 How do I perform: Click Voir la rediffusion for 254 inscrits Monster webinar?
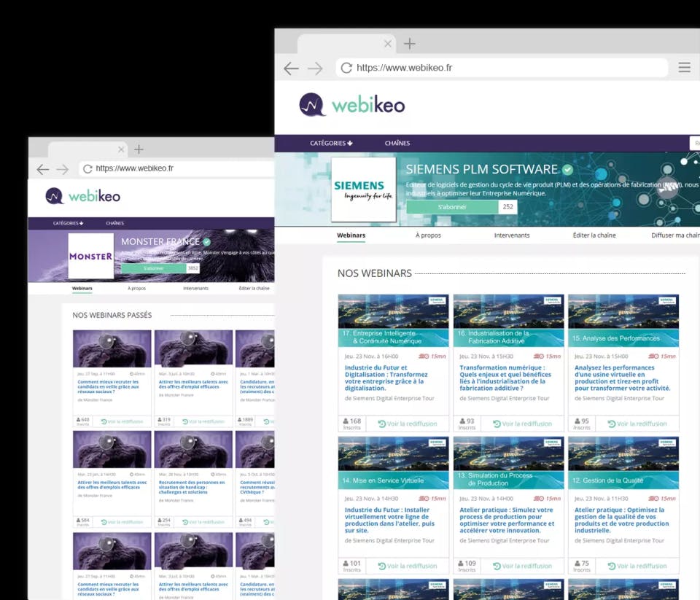pyautogui.click(x=203, y=522)
